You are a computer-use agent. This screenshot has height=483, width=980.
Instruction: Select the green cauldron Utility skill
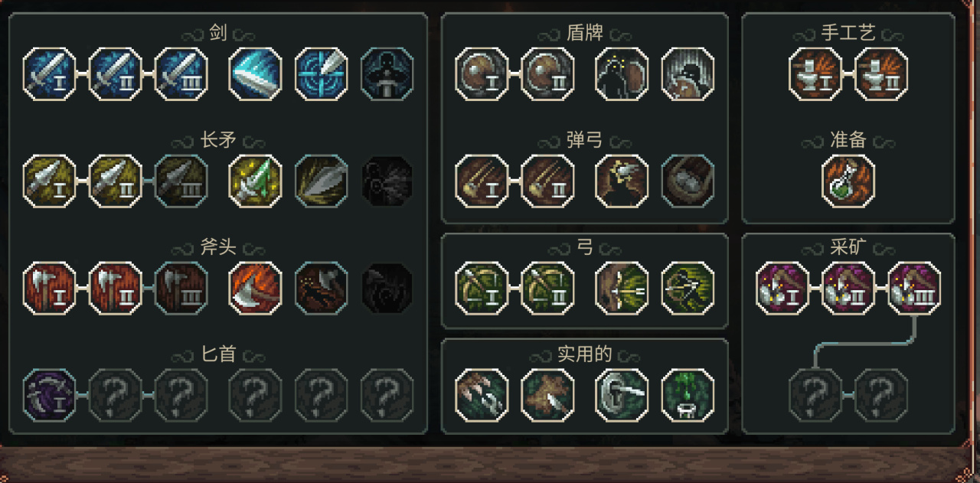(688, 396)
